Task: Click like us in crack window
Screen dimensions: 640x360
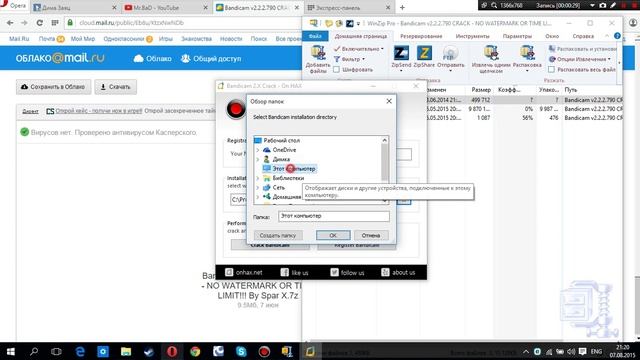Action: [295, 272]
